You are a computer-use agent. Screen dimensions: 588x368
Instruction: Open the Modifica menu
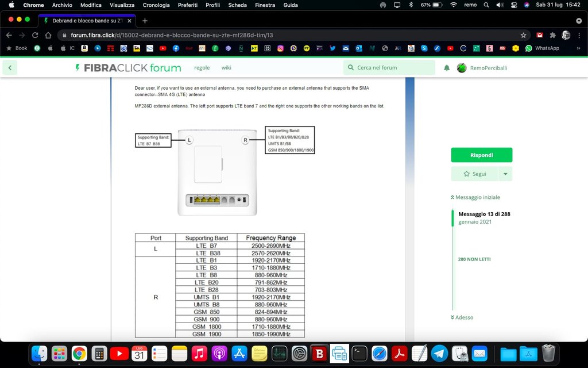tap(91, 5)
